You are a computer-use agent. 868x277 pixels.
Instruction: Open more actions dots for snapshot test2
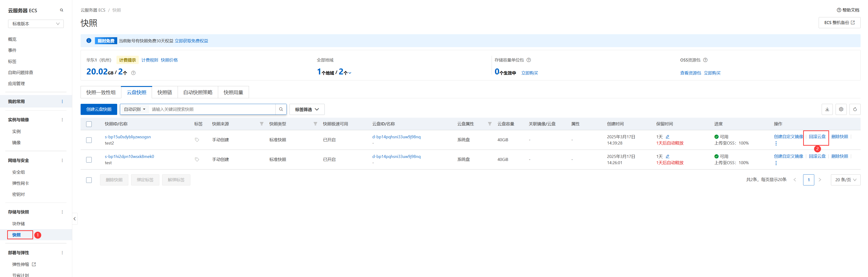pyautogui.click(x=776, y=143)
